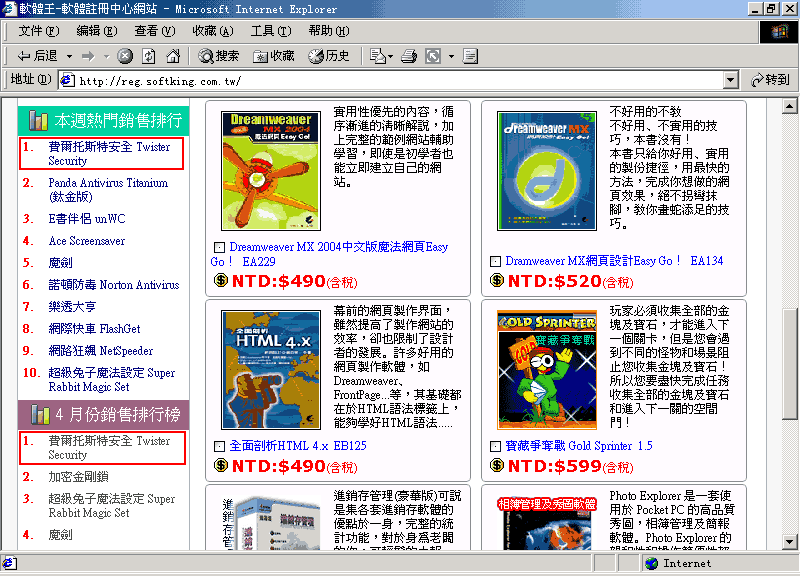This screenshot has height=576, width=800.
Task: Click the Windows logo throbber icon
Action: coord(778,32)
